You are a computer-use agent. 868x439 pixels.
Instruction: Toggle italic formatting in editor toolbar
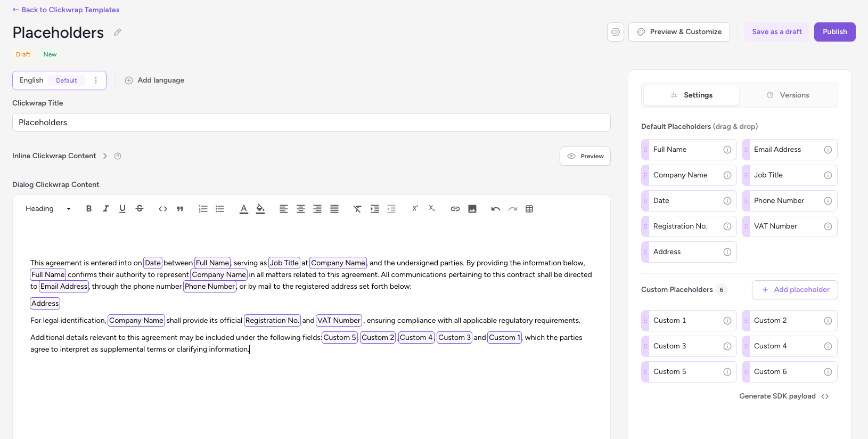(105, 209)
